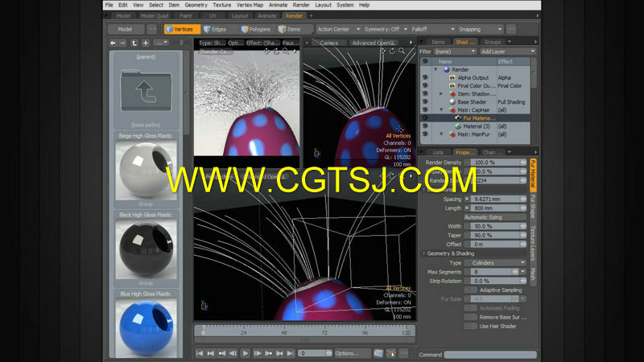Toggle visibility of Matr: MainFur group

[x=425, y=134]
